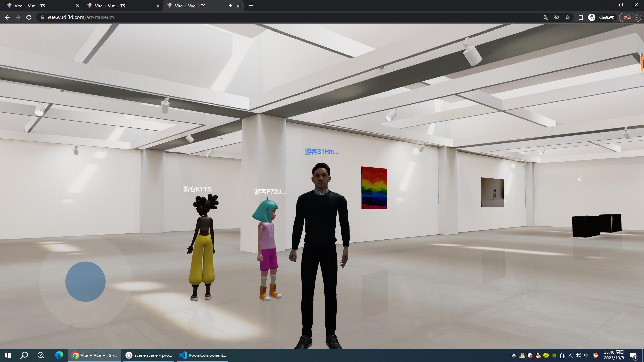Open the Windows notification center
Image resolution: width=644 pixels, height=362 pixels.
coord(633,355)
